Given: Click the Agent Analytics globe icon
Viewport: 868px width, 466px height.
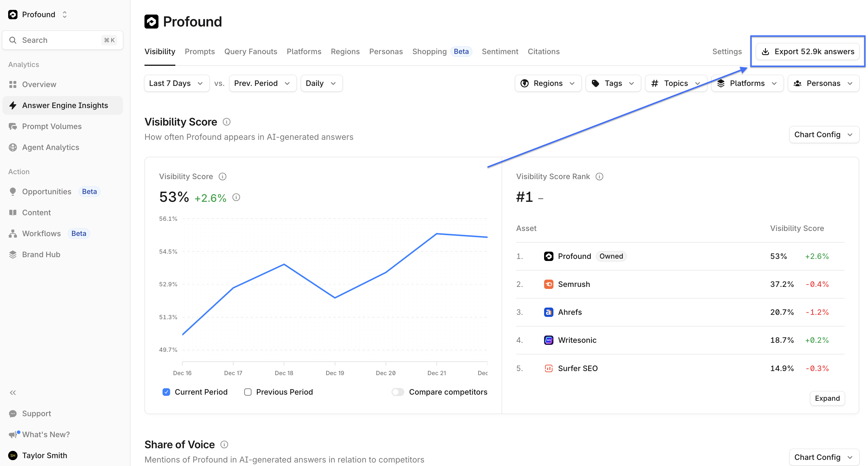Looking at the screenshot, I should [x=13, y=147].
